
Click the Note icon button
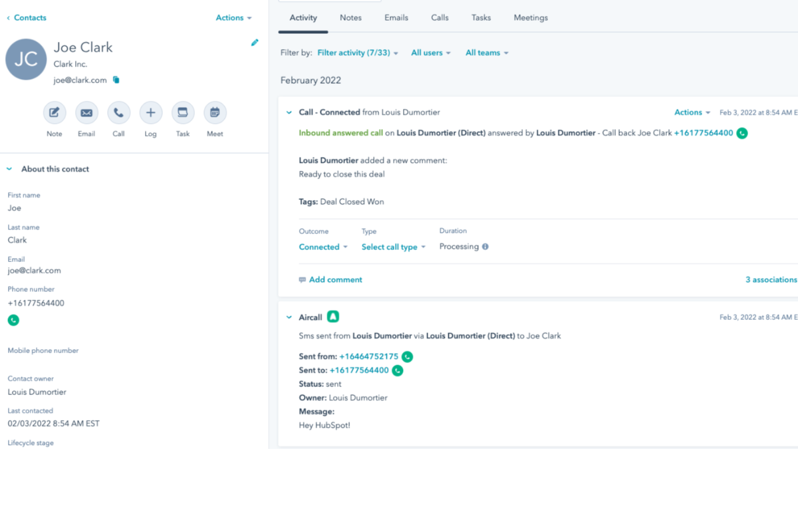click(x=55, y=113)
